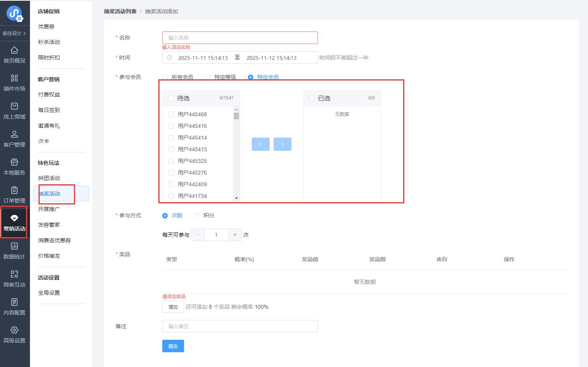Click the 增加 add prize button

(173, 307)
